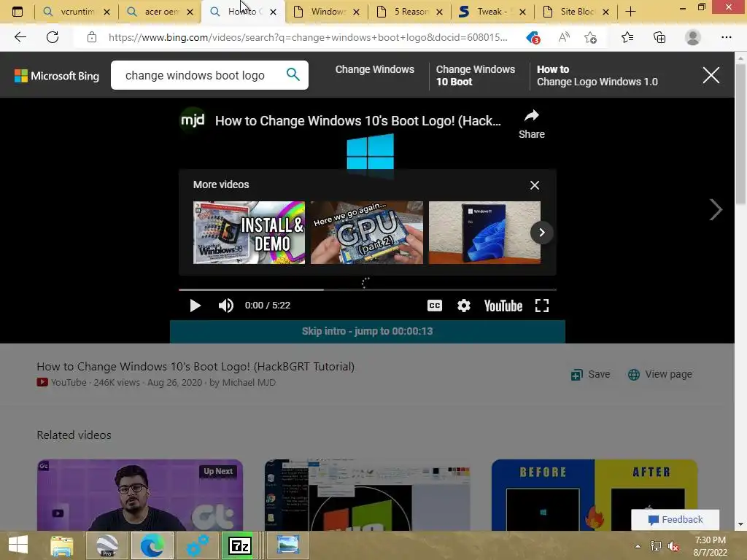Mute the video volume icon
This screenshot has height=560, width=747.
[x=226, y=306]
